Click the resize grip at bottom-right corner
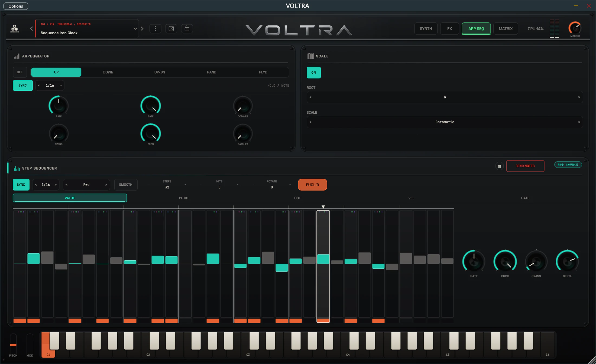This screenshot has width=596, height=364. 592,360
